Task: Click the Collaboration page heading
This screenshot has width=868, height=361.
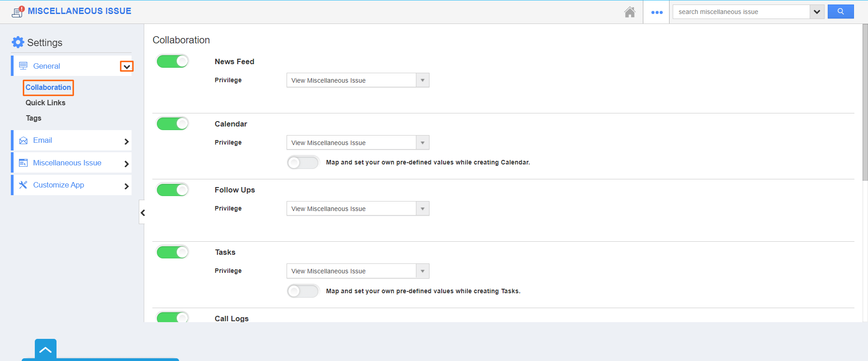Action: point(181,40)
